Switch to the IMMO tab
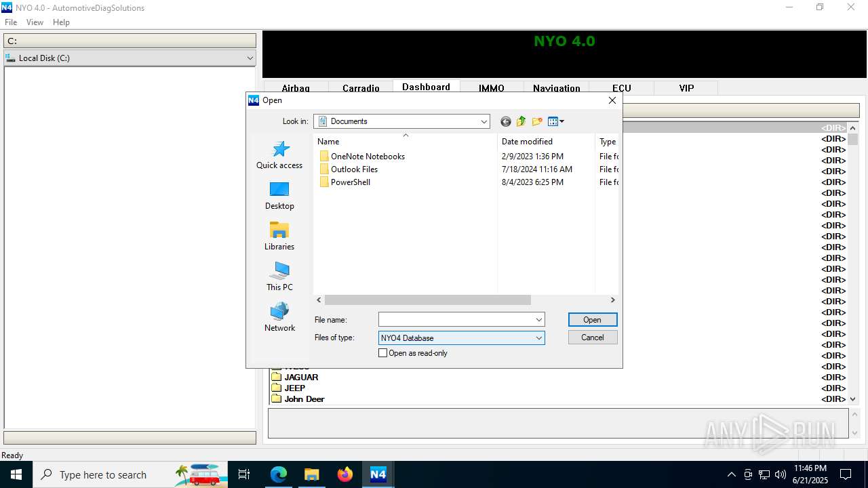Image resolution: width=868 pixels, height=488 pixels. [x=492, y=88]
